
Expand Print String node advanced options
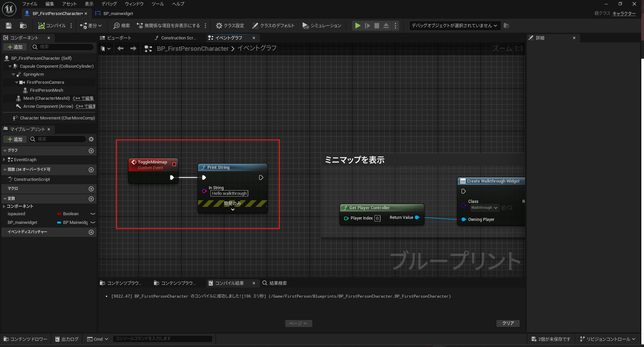(x=233, y=210)
